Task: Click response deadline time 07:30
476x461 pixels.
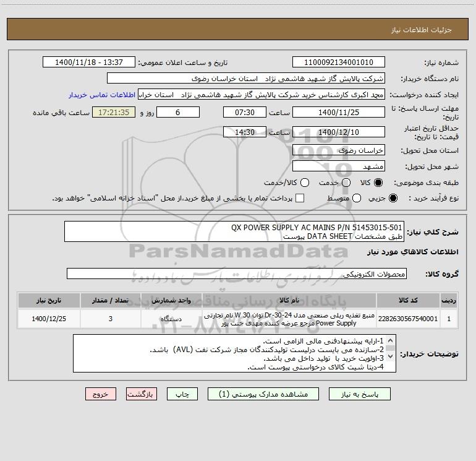Action: click(x=245, y=112)
